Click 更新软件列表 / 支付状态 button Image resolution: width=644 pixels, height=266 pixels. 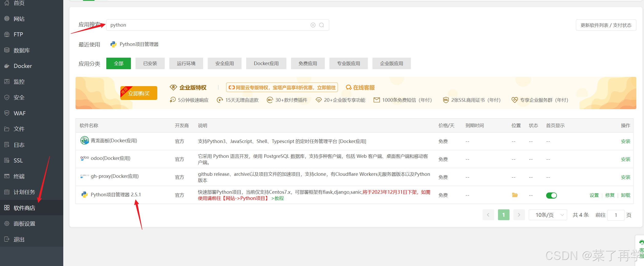[606, 25]
